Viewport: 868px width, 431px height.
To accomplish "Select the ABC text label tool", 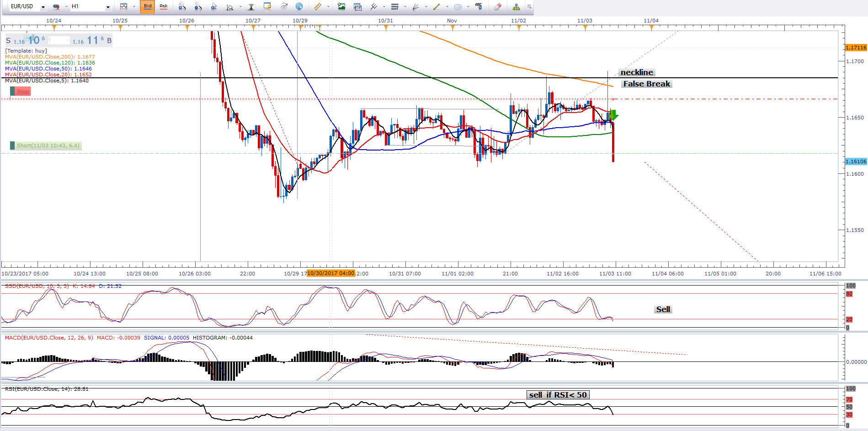I will coord(479,7).
